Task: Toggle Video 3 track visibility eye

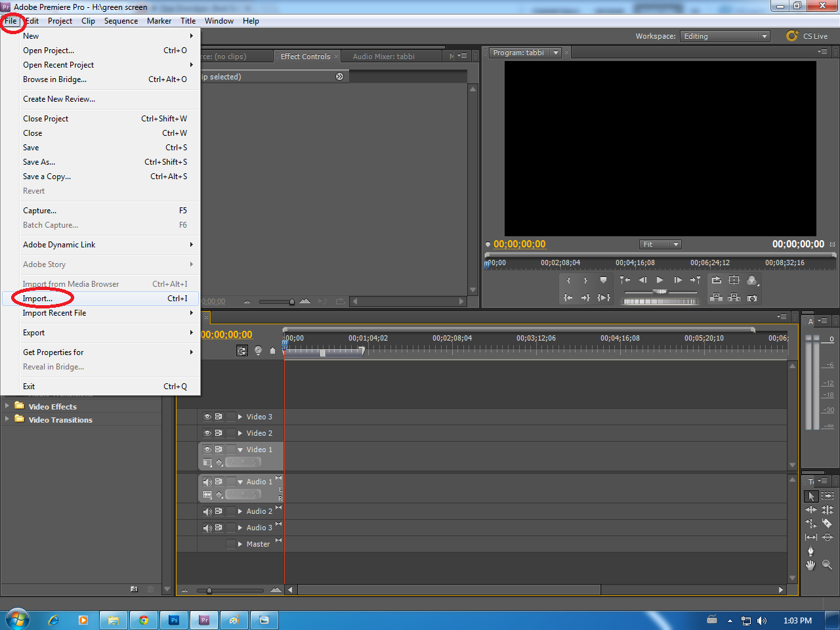Action: (x=207, y=417)
